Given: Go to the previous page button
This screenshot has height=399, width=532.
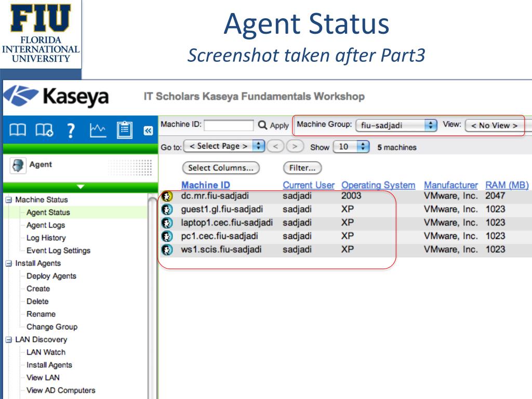Looking at the screenshot, I should tap(275, 147).
